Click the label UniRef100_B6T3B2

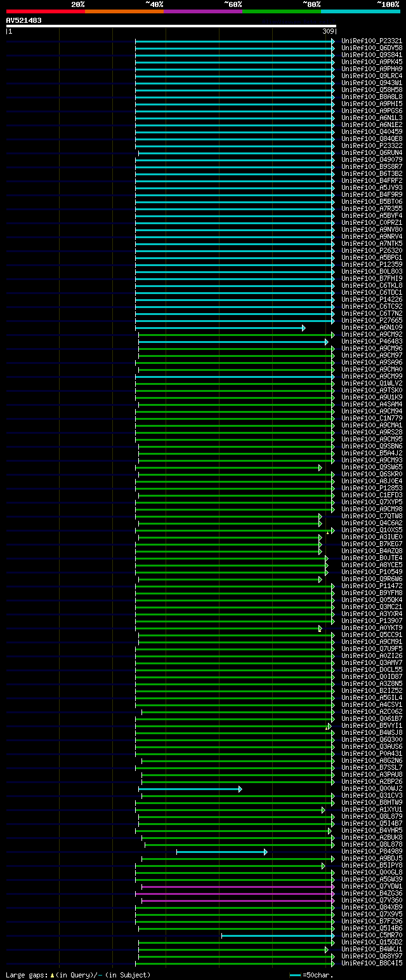point(372,173)
